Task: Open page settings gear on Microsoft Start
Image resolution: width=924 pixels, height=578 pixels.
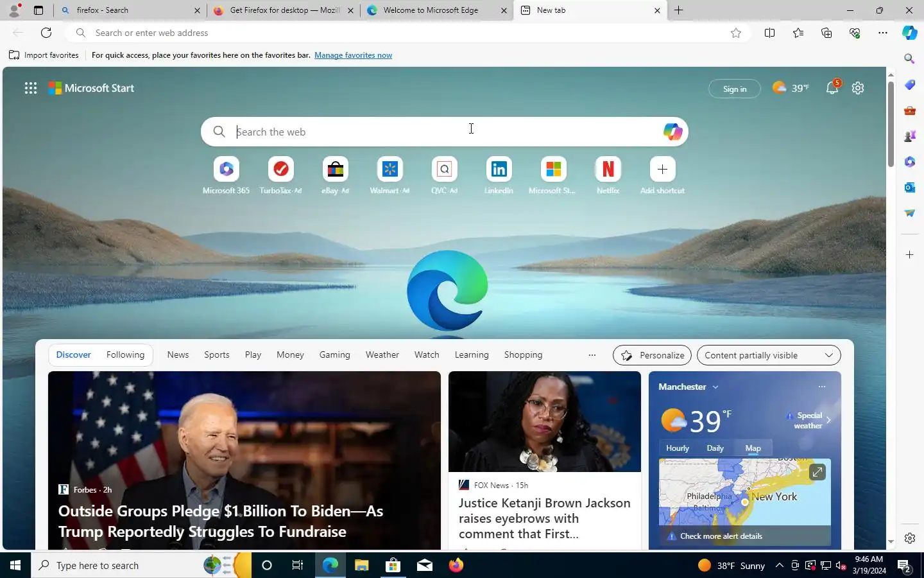Action: click(858, 88)
